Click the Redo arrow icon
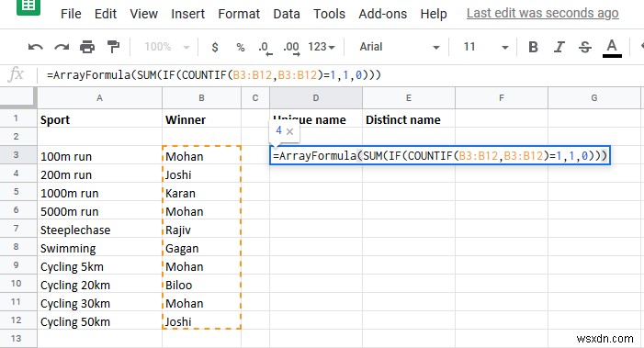The image size is (644, 348). click(x=62, y=47)
